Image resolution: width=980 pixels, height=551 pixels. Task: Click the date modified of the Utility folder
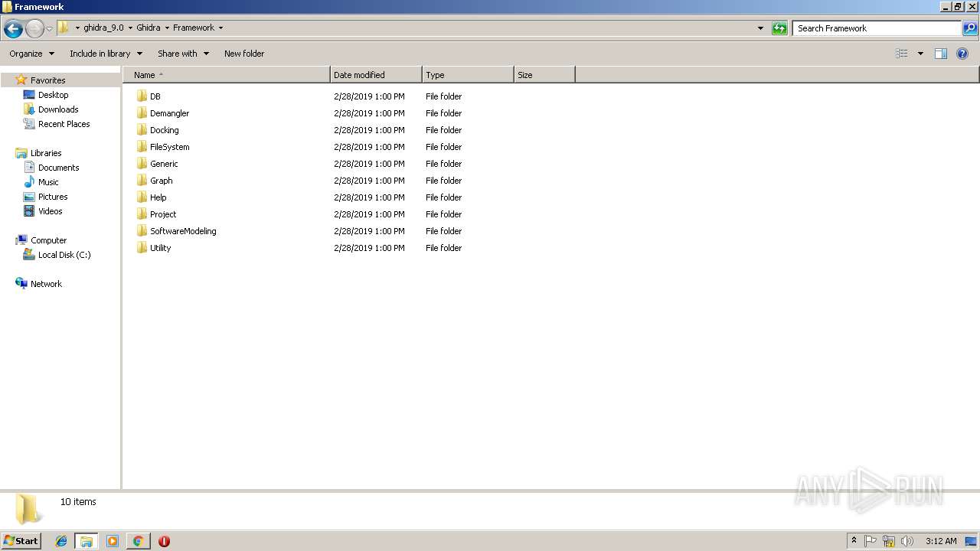[369, 248]
